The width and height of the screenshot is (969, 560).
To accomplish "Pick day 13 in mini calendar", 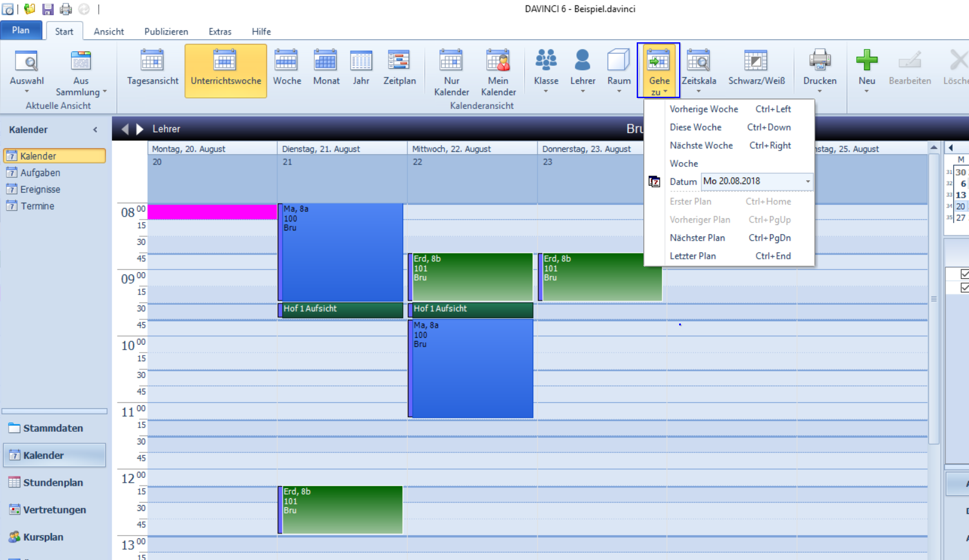I will 961,195.
